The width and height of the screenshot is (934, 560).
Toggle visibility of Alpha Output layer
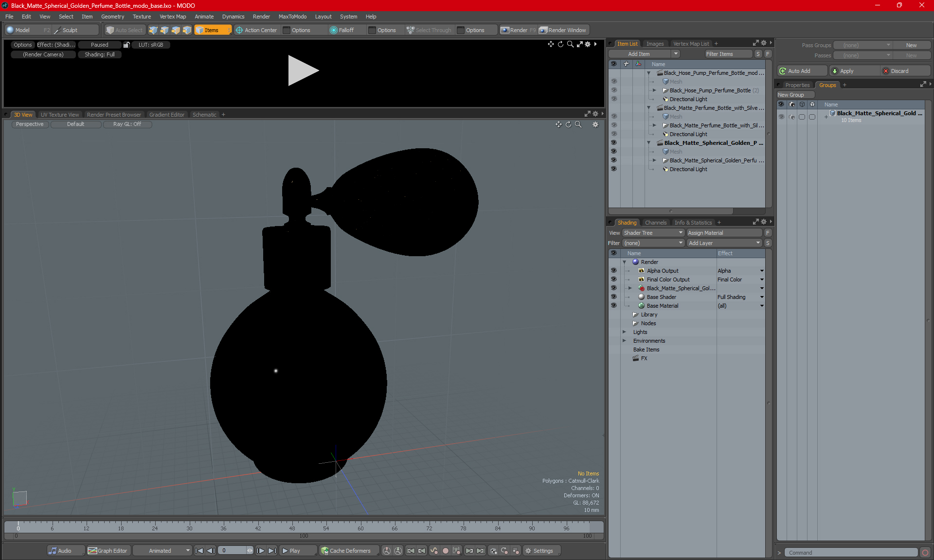[613, 270]
